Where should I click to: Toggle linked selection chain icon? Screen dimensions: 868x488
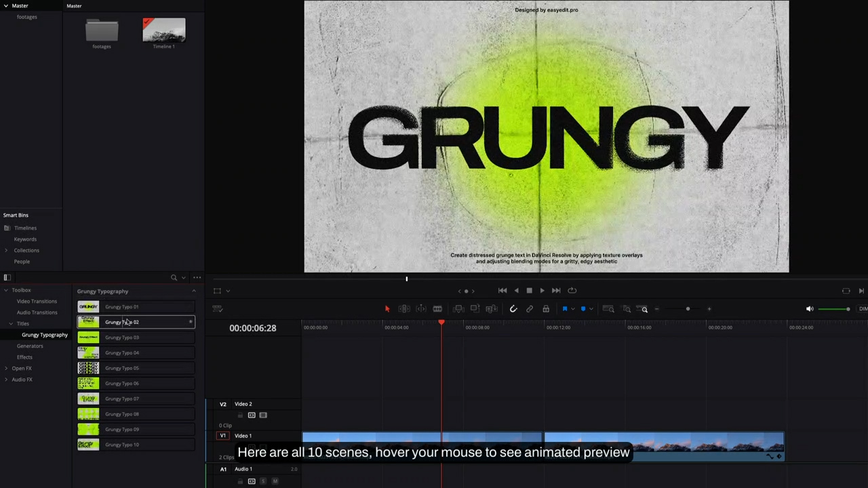530,309
